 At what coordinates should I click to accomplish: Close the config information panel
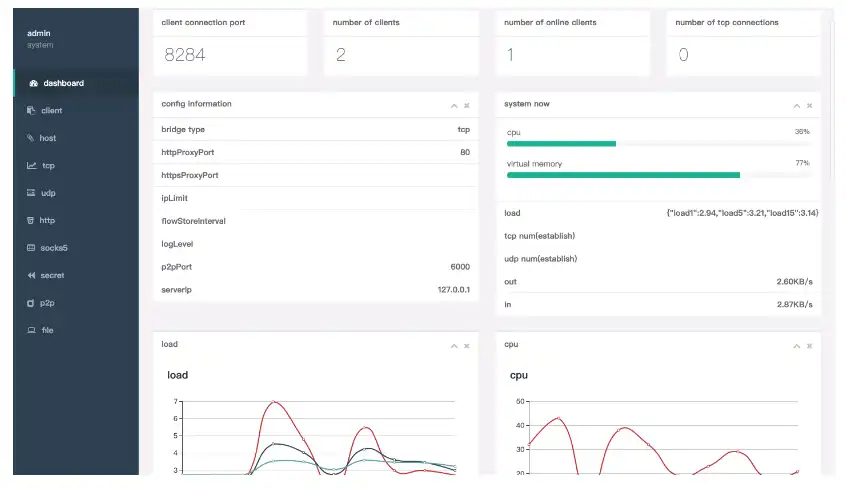coord(467,105)
